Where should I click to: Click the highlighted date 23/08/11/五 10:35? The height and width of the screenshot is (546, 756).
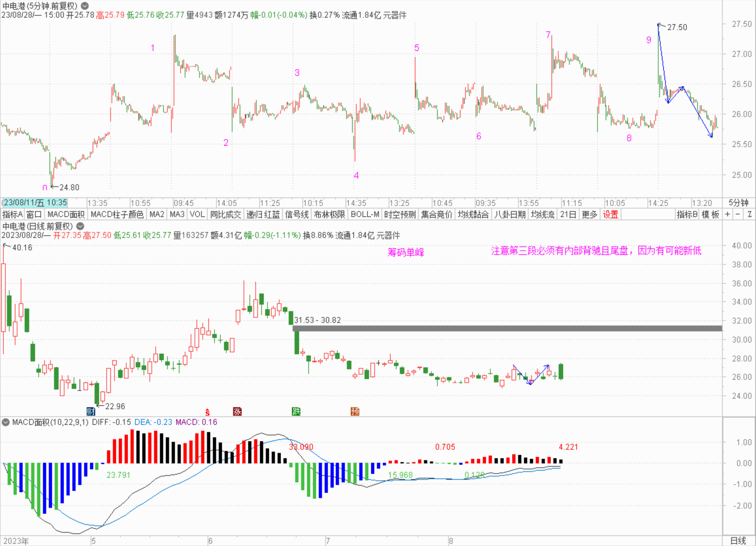click(35, 203)
